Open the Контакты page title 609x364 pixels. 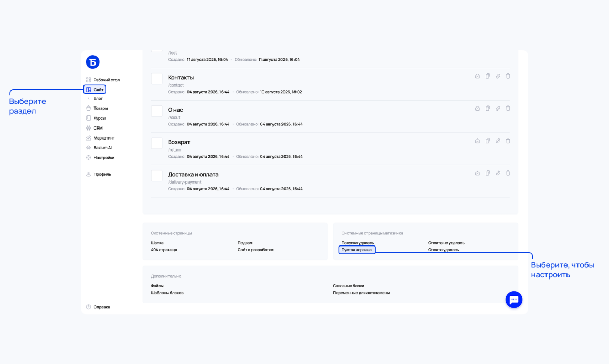[181, 78]
